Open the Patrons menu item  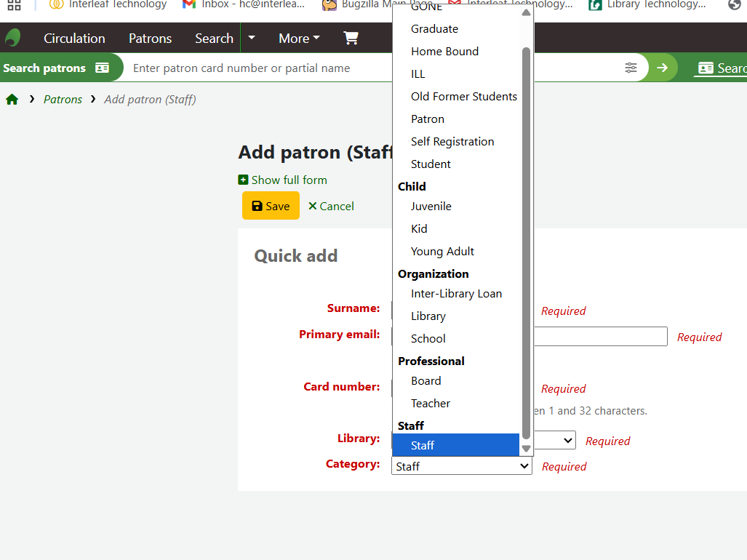[x=150, y=38]
